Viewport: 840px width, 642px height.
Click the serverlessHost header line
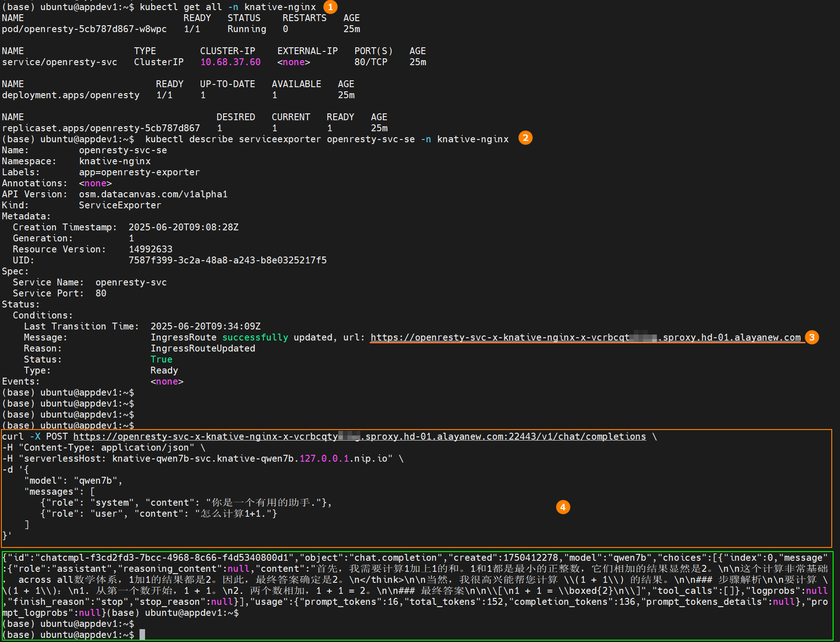tap(203, 458)
